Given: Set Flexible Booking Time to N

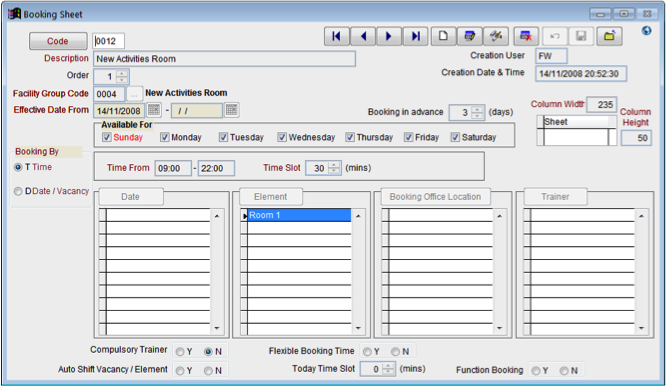Looking at the screenshot, I should point(395,352).
